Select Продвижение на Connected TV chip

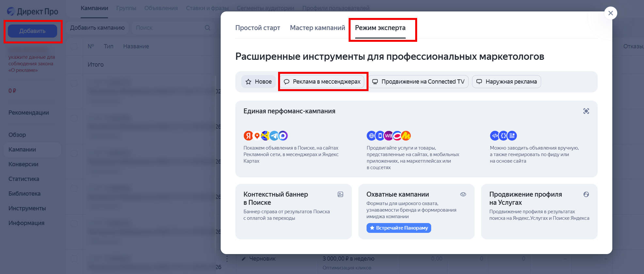418,82
